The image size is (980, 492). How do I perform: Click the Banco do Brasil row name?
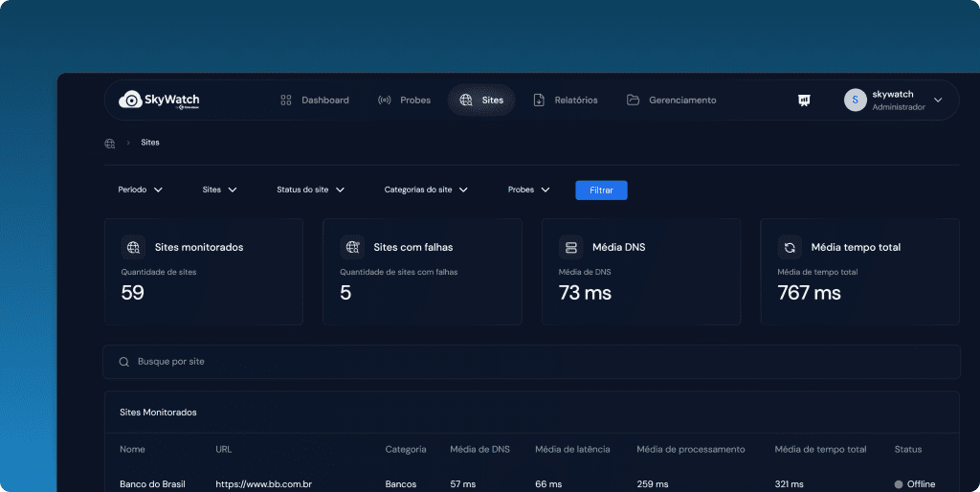click(x=152, y=484)
